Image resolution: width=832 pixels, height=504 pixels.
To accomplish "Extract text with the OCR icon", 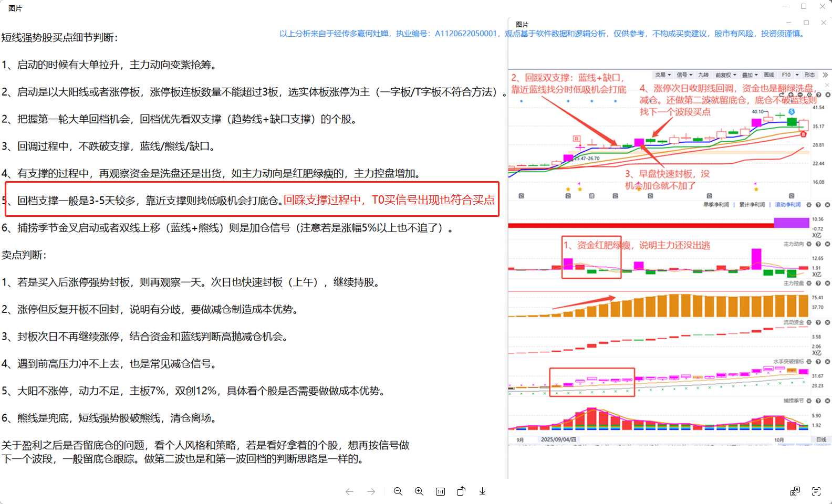I will pos(816,491).
